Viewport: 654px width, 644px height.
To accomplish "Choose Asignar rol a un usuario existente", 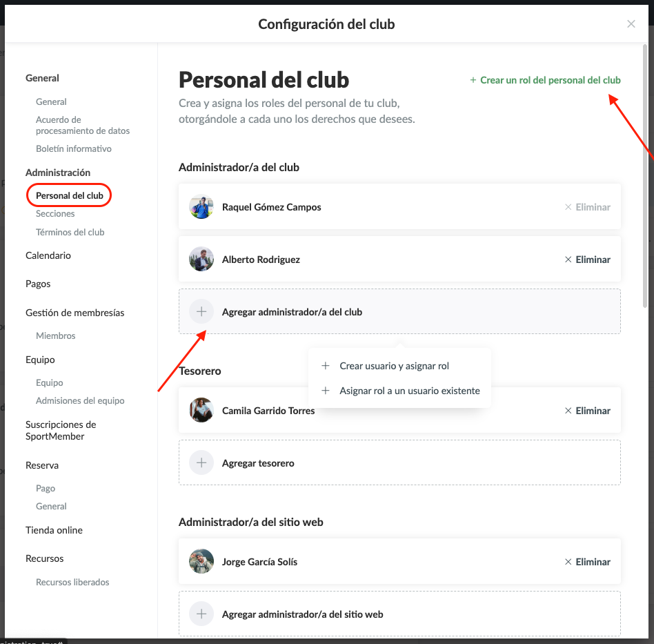I will [409, 391].
